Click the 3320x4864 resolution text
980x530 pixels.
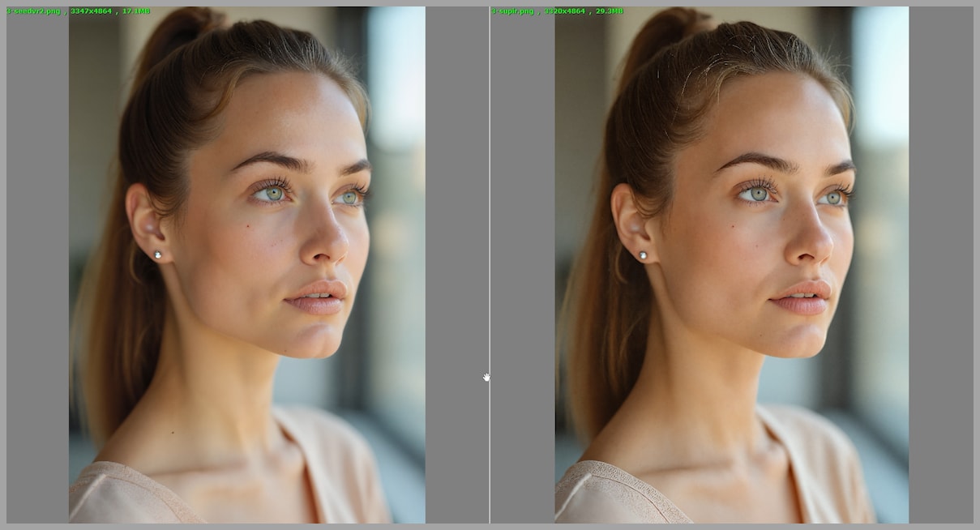[x=566, y=11]
